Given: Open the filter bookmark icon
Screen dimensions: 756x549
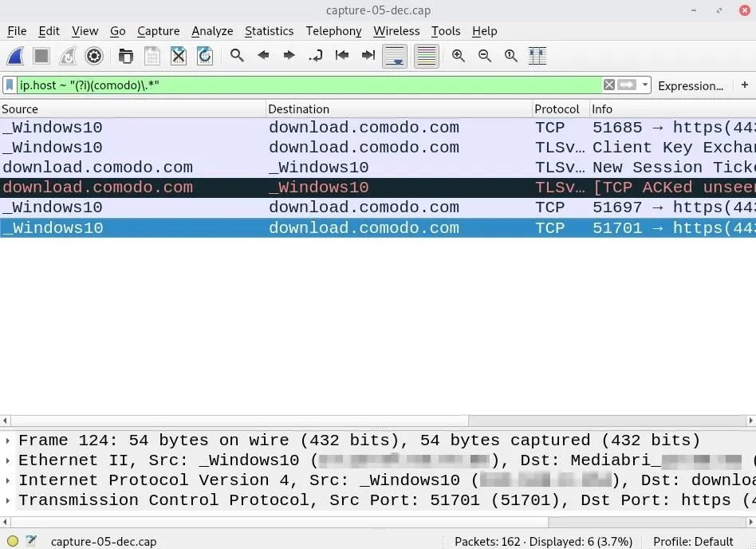Looking at the screenshot, I should (x=10, y=85).
